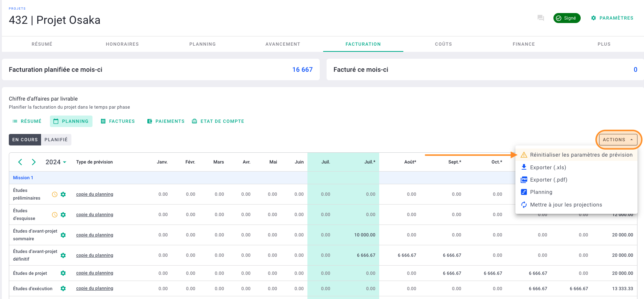Click copie du planning for Études d'exécution
The height and width of the screenshot is (299, 644).
pos(95,288)
